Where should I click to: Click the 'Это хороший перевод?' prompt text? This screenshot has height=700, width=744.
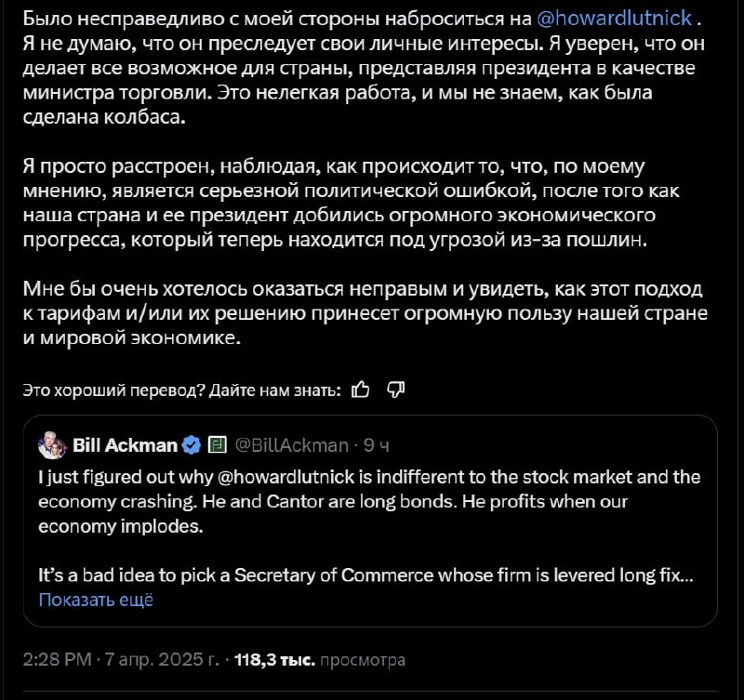click(113, 390)
